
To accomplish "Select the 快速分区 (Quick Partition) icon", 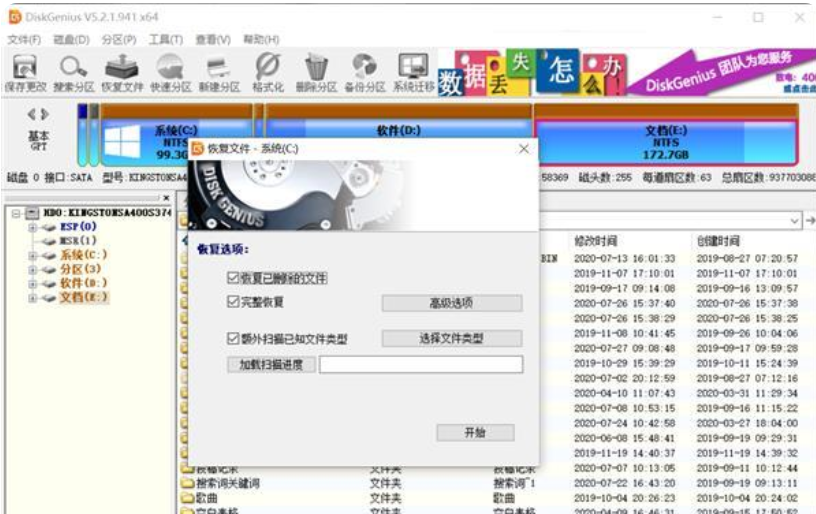I will pyautogui.click(x=170, y=72).
